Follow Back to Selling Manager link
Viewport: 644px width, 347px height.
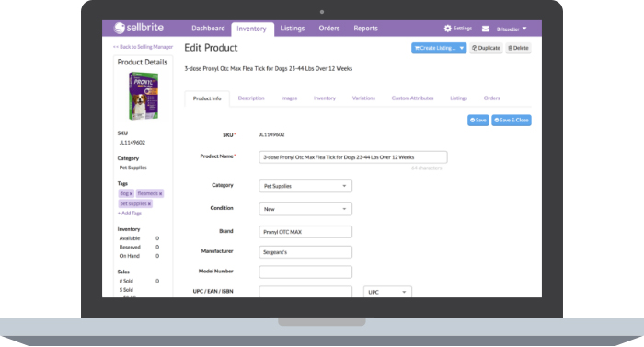tap(143, 47)
